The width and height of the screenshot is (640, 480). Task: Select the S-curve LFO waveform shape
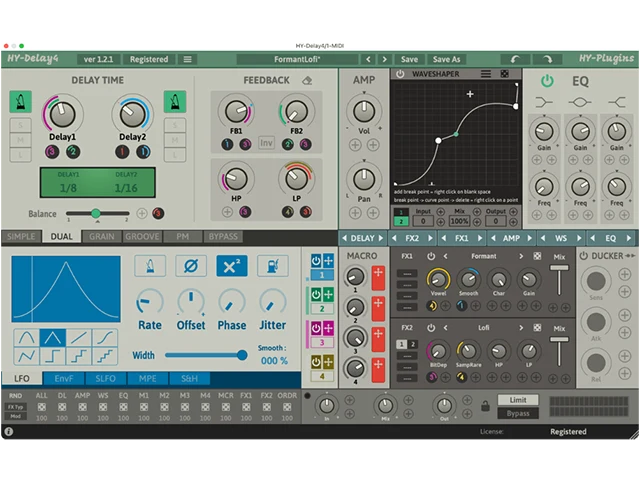[105, 338]
